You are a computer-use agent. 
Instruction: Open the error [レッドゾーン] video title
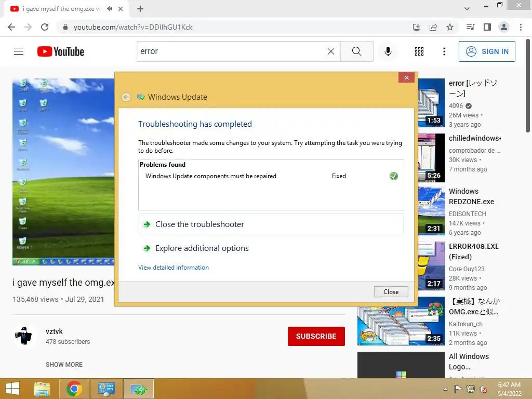pyautogui.click(x=473, y=88)
